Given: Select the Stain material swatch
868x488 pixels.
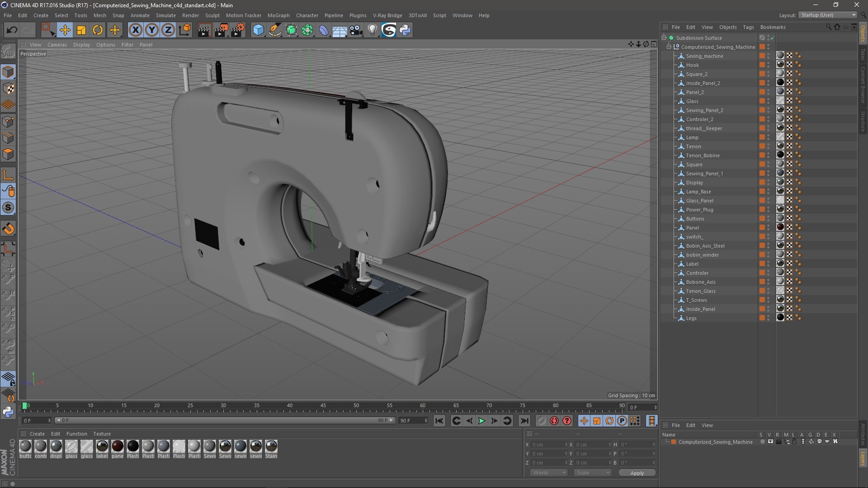Looking at the screenshot, I should click(271, 449).
